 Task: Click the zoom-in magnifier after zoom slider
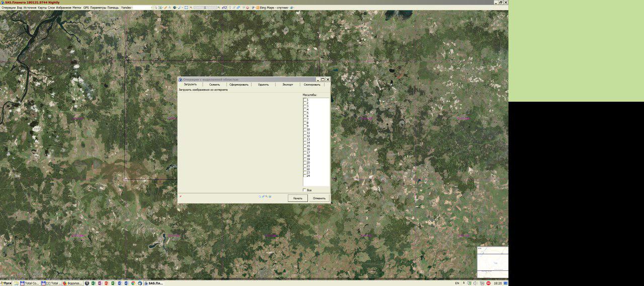click(219, 8)
